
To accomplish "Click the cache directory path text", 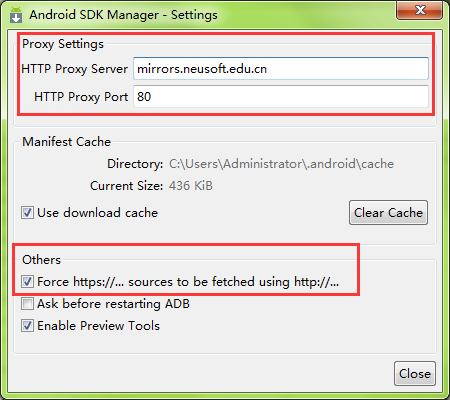I will [x=281, y=164].
